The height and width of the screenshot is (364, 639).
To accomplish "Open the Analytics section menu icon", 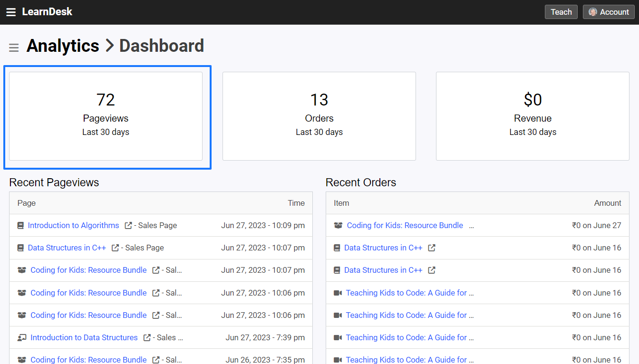I will coord(14,48).
